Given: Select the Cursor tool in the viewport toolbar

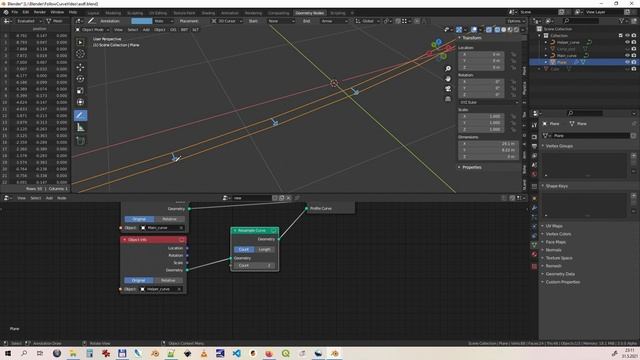Looking at the screenshot, I should click(x=80, y=54).
